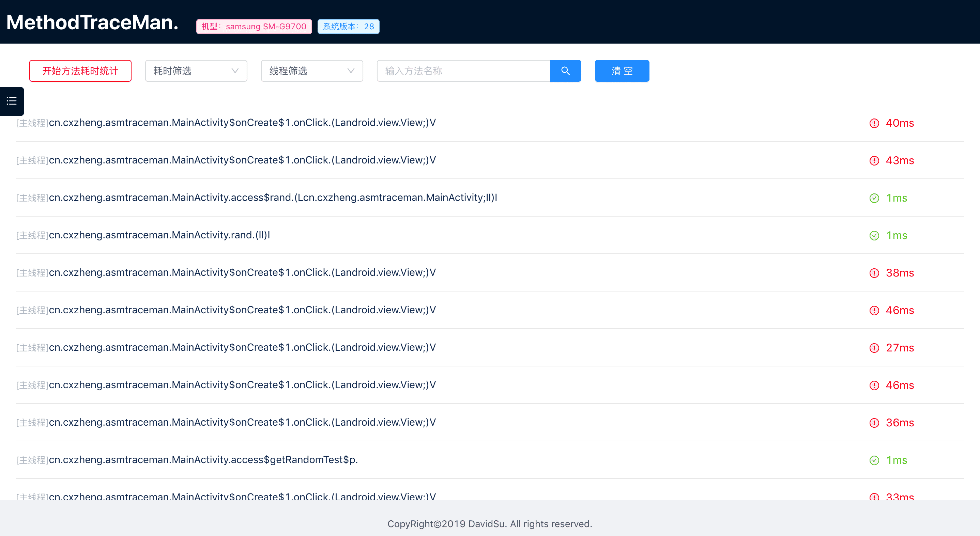
Task: Click the red warning icon beside 40ms
Action: point(874,123)
